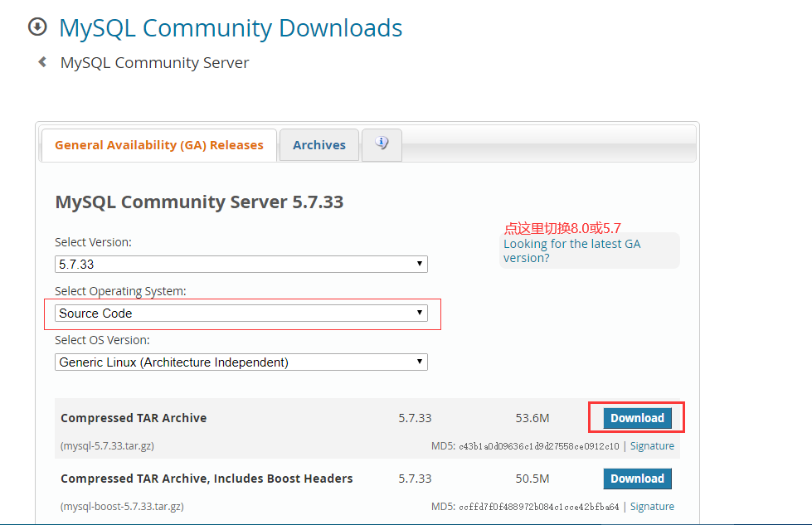This screenshot has width=812, height=525.
Task: Click the MySQL Community Server 5.7.33 heading
Action: click(199, 202)
